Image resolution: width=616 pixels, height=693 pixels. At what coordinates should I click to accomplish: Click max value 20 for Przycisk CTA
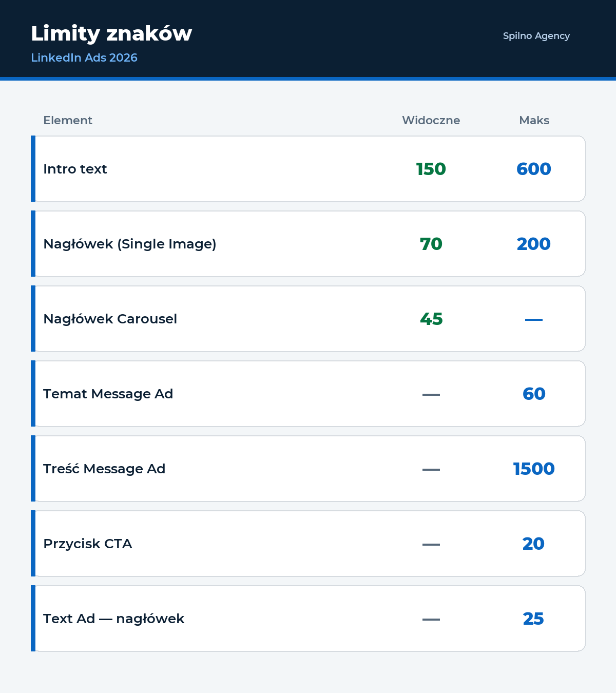tap(534, 544)
